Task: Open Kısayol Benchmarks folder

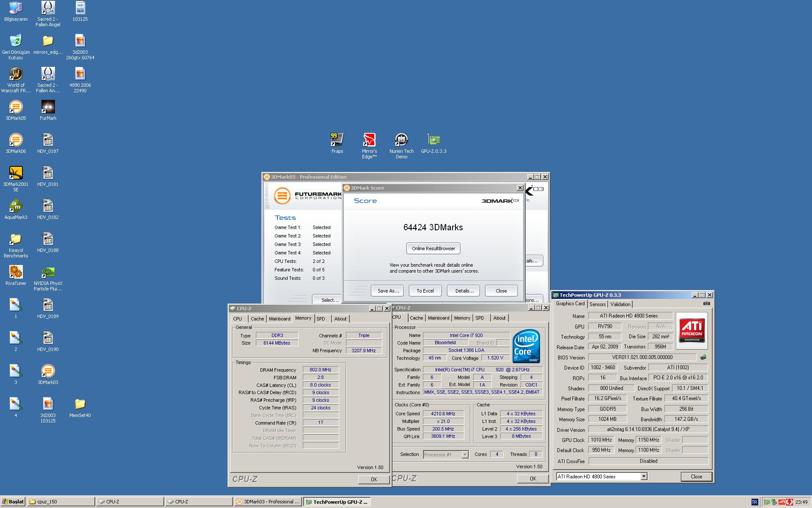Action: click(16, 245)
